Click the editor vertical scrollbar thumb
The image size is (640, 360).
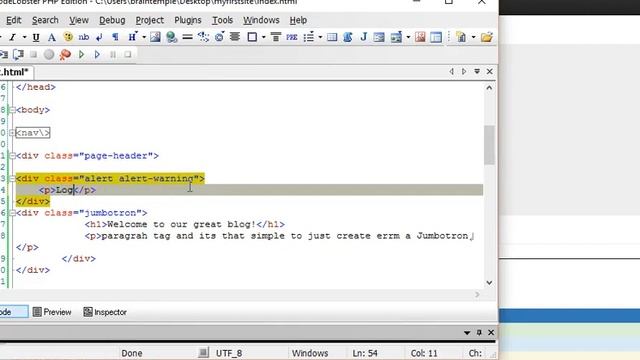tap(489, 145)
